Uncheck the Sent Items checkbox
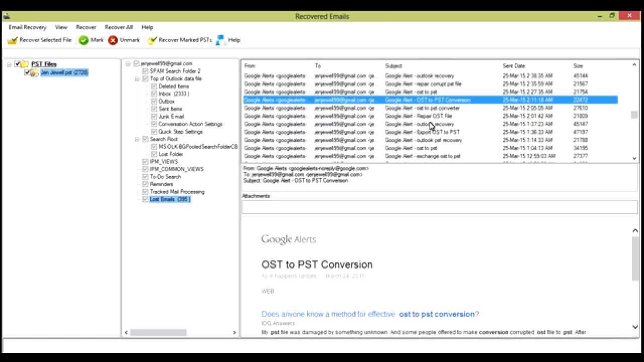This screenshot has height=362, width=644. (154, 109)
